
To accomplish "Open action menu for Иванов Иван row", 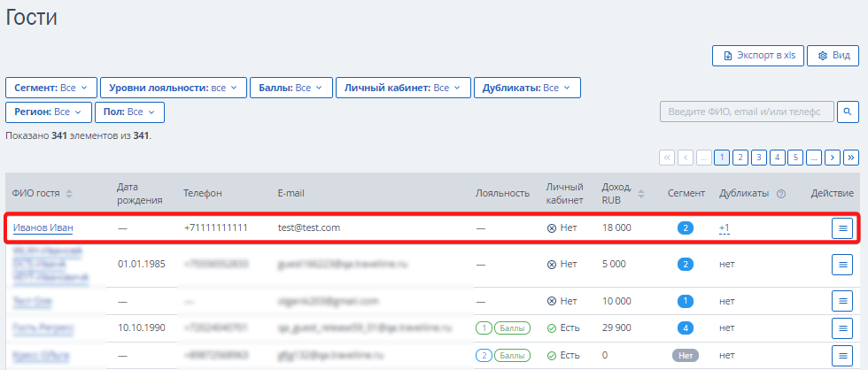I will point(842,227).
